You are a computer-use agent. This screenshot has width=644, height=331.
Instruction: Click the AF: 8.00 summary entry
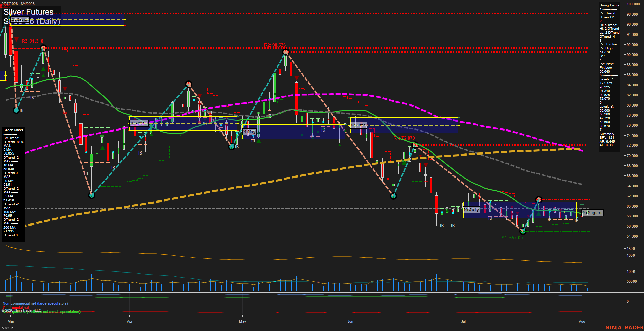click(606, 145)
